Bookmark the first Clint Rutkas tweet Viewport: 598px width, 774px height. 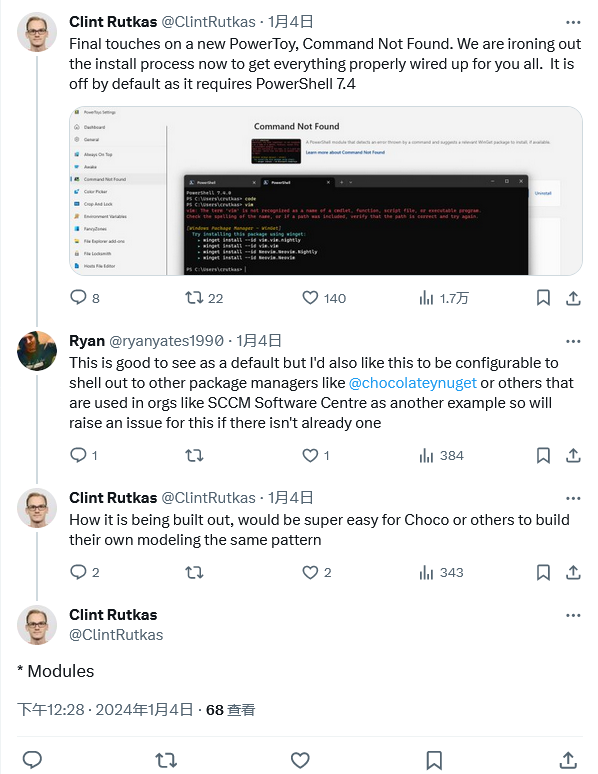(x=543, y=298)
